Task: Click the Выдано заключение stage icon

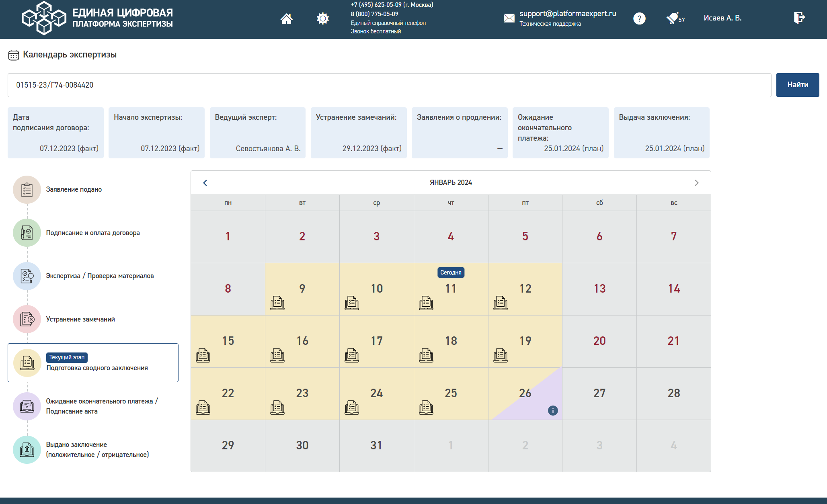Action: click(x=27, y=449)
